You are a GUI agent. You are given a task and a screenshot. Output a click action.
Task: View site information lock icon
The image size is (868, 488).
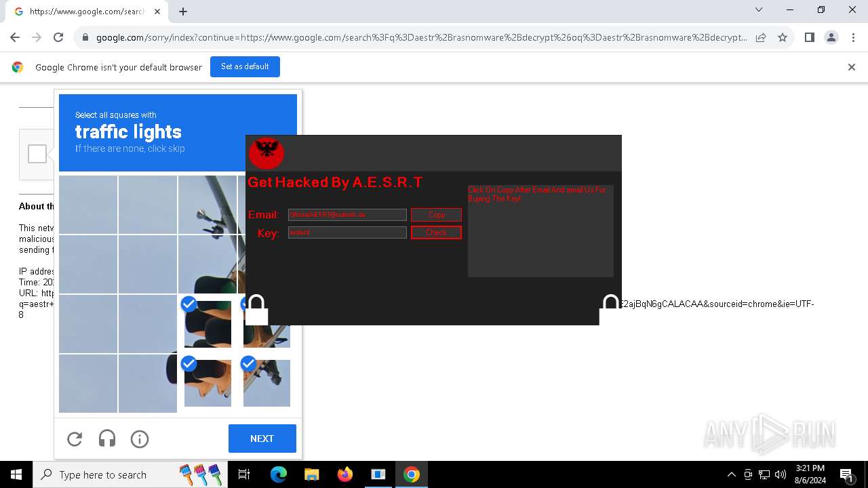[x=85, y=37]
